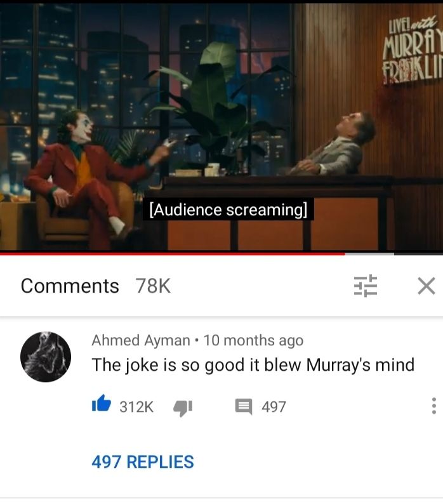The image size is (443, 504).
Task: Like Ahmed Ayman's comment with thumbs up
Action: click(102, 403)
